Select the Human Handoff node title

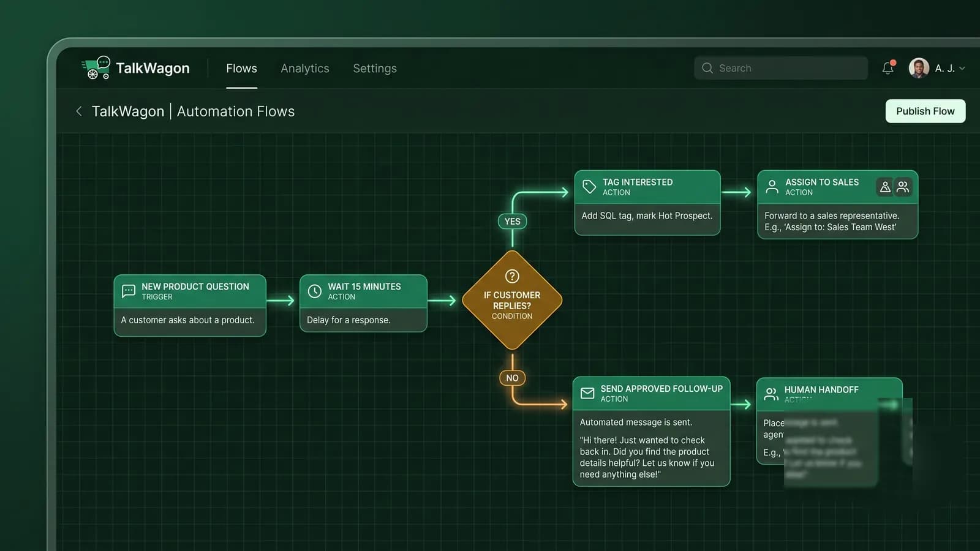coord(821,389)
